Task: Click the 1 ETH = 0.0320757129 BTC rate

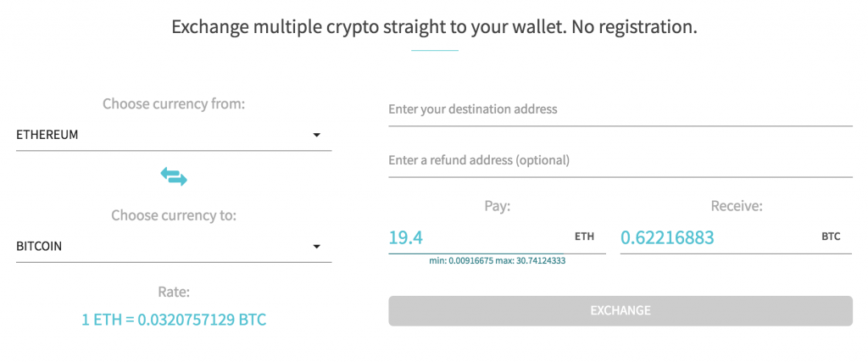Action: click(x=174, y=320)
